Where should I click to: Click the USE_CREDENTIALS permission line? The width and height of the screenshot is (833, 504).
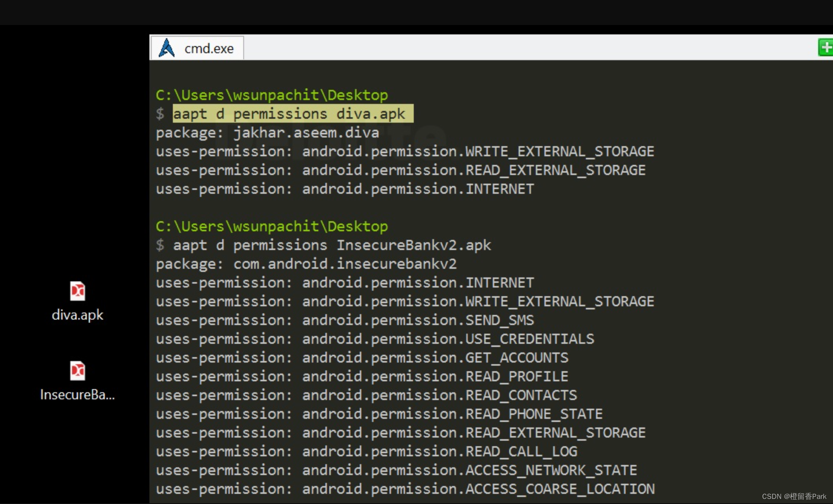[375, 339]
